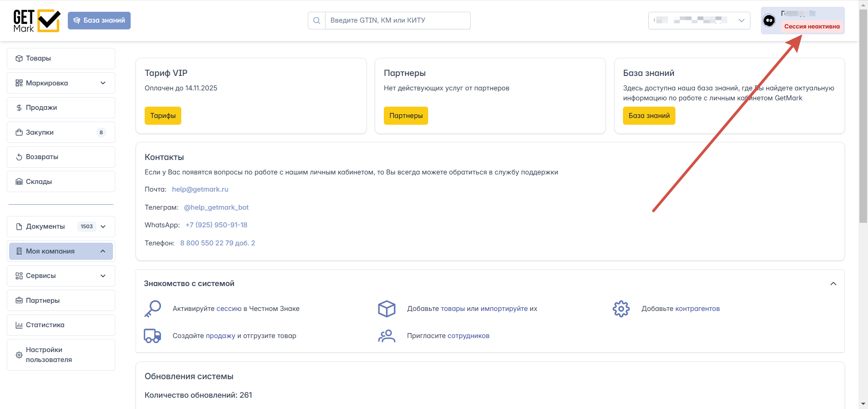
Task: Open the Закупки sidebar item
Action: click(x=61, y=132)
